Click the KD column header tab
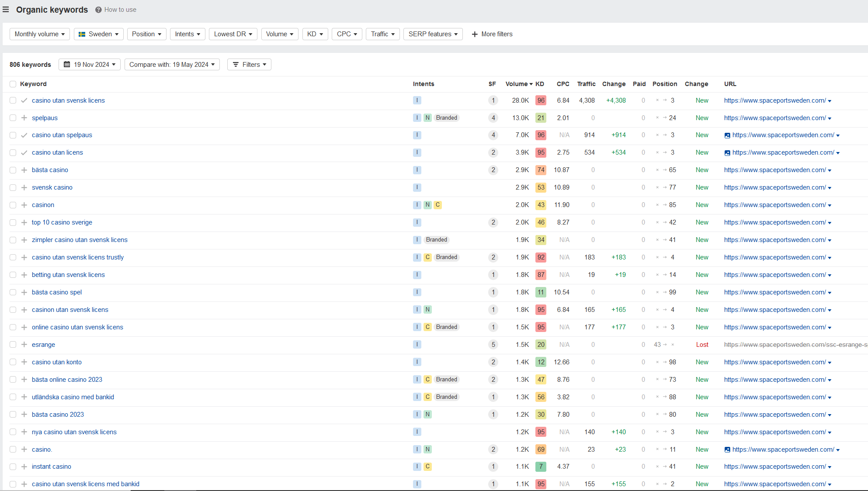 [x=539, y=83]
